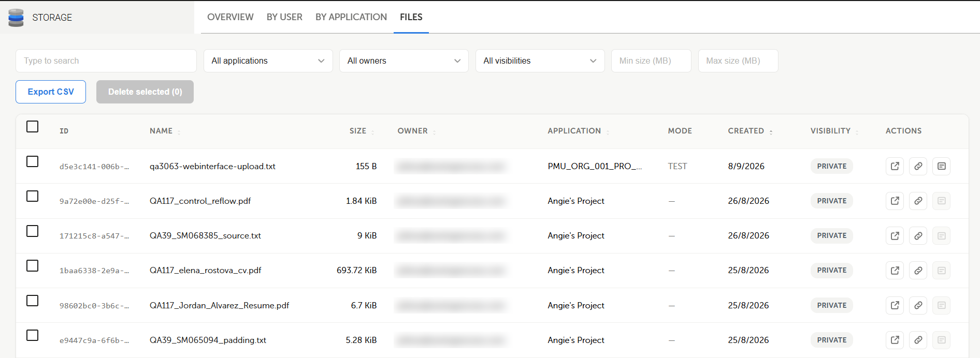Click details icon in QA117_elena_rostova_cv.pdf row
This screenshot has width=980, height=358.
click(x=941, y=271)
